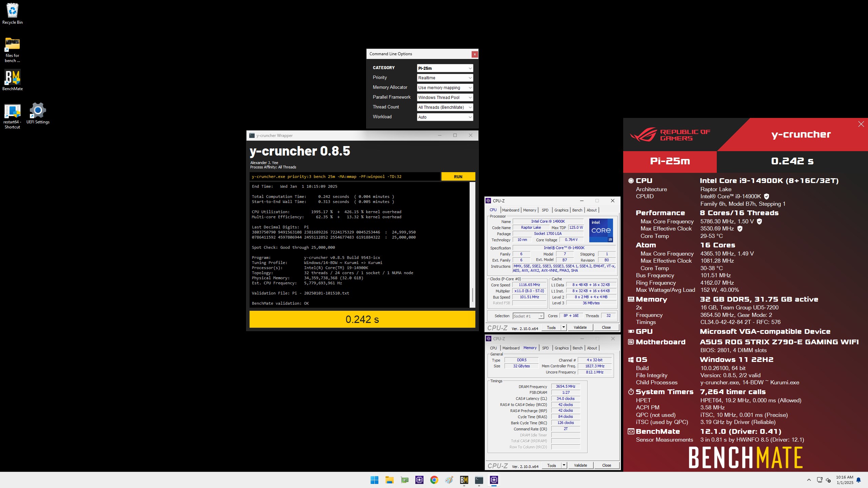Click Validate in the lower CPU-Z window
This screenshot has width=868, height=488.
(x=580, y=465)
